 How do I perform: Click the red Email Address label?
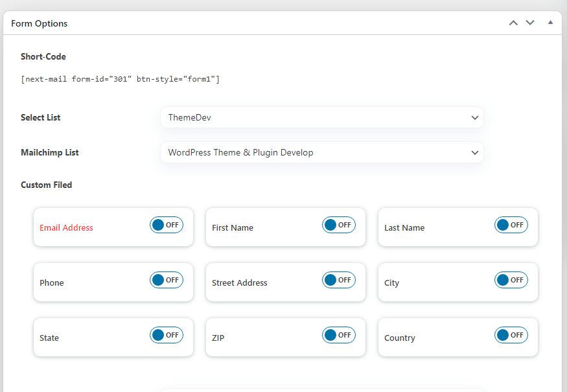coord(66,228)
